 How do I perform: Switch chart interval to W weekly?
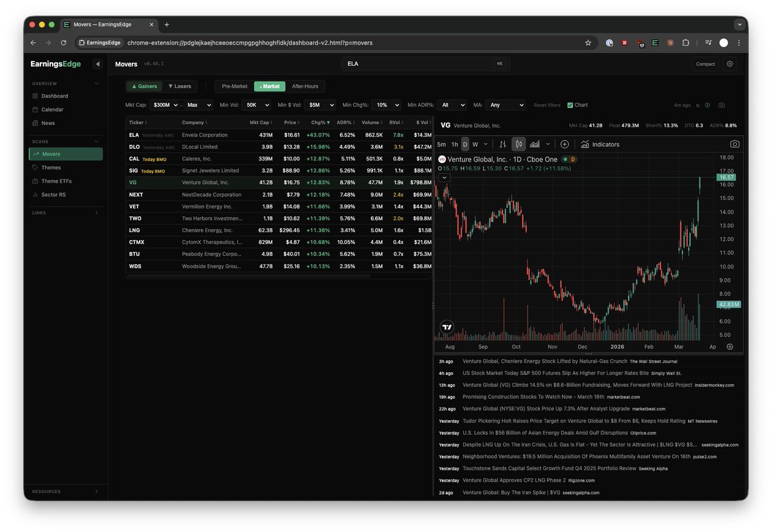[475, 144]
